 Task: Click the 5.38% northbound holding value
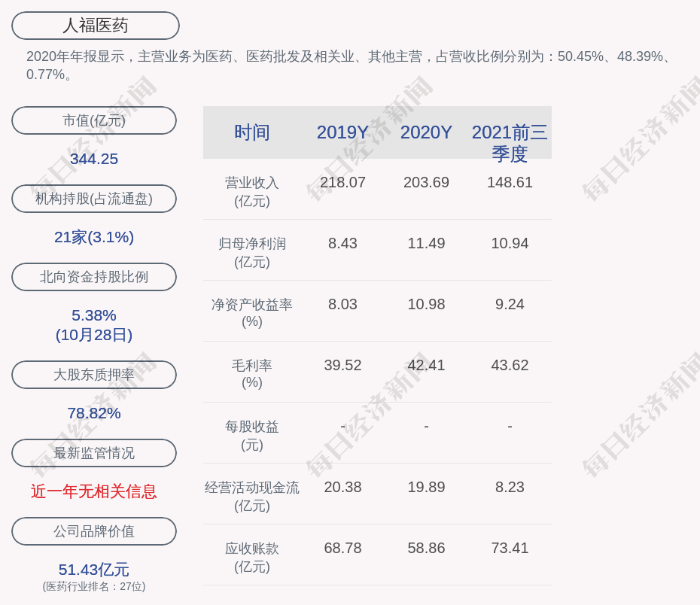[x=94, y=315]
